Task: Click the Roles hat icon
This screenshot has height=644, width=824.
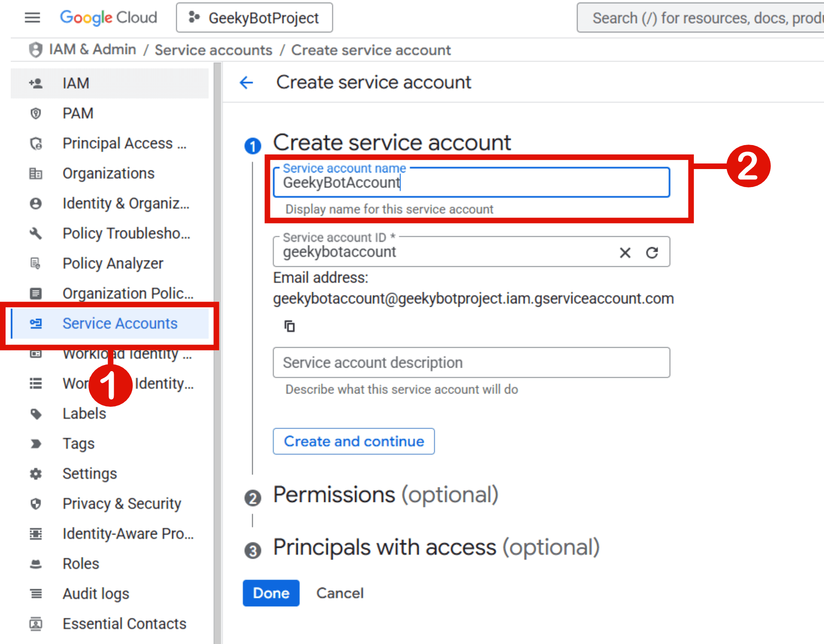Action: [x=36, y=564]
